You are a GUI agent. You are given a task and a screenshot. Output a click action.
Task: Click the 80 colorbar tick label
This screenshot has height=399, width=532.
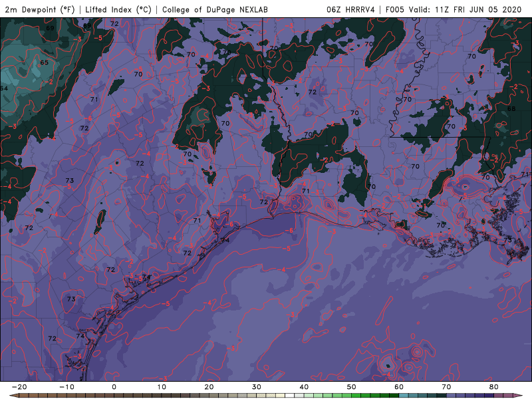point(494,387)
